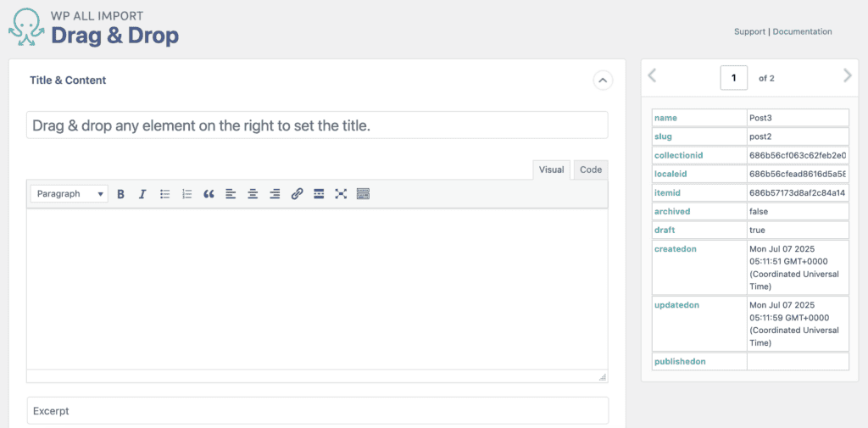Insert or edit a link

click(297, 194)
